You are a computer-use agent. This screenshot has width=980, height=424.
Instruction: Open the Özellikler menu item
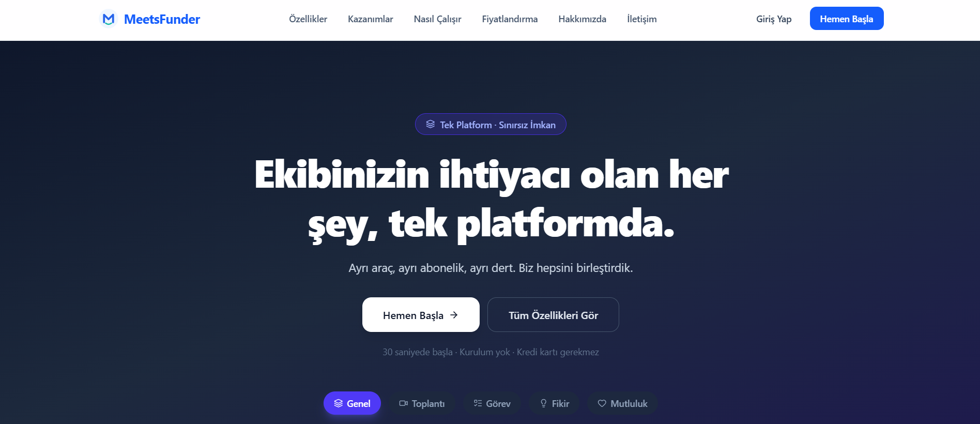(x=308, y=19)
